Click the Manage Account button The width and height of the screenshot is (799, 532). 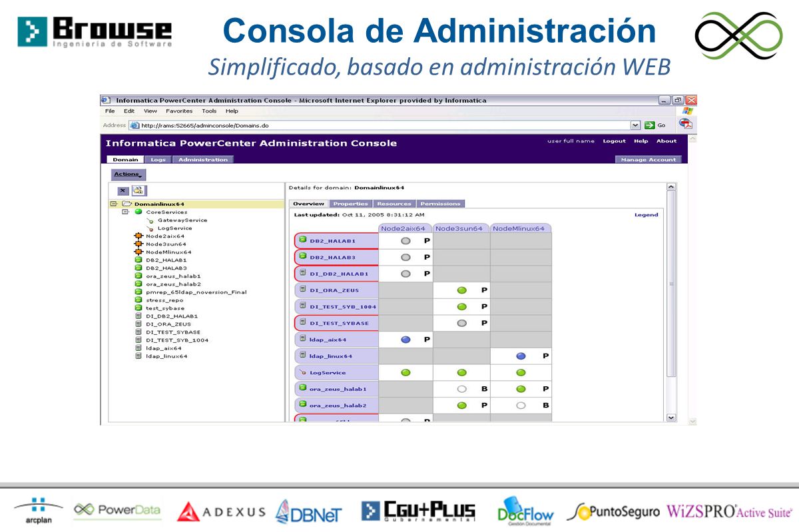[x=649, y=160]
